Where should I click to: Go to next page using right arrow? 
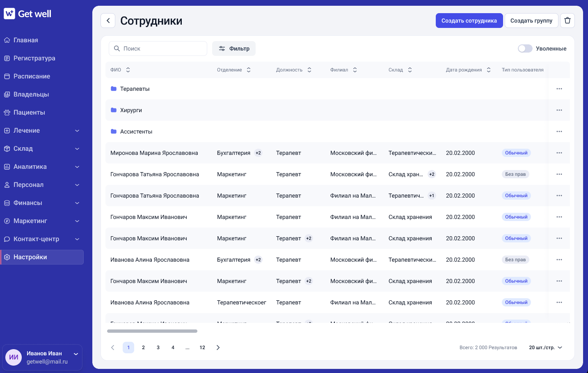coord(218,348)
